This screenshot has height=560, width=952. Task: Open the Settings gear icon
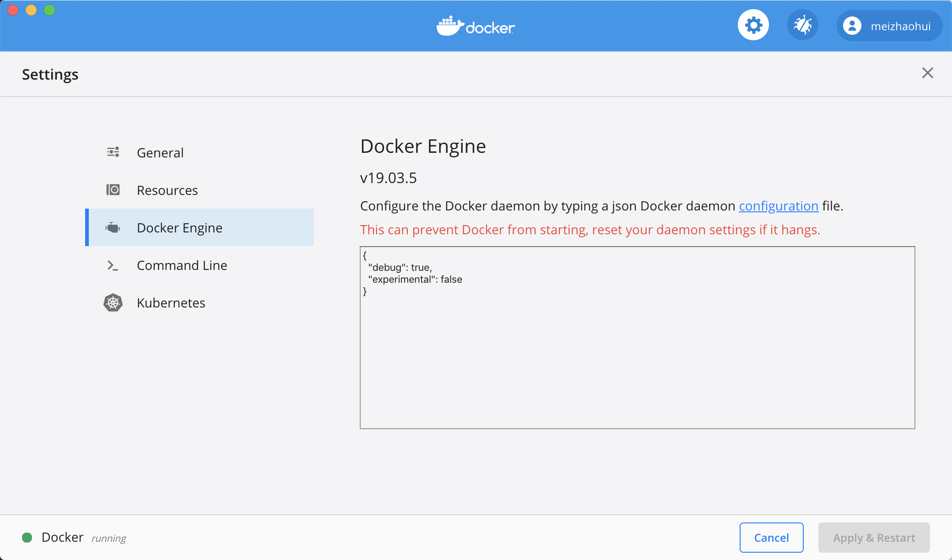[753, 25]
